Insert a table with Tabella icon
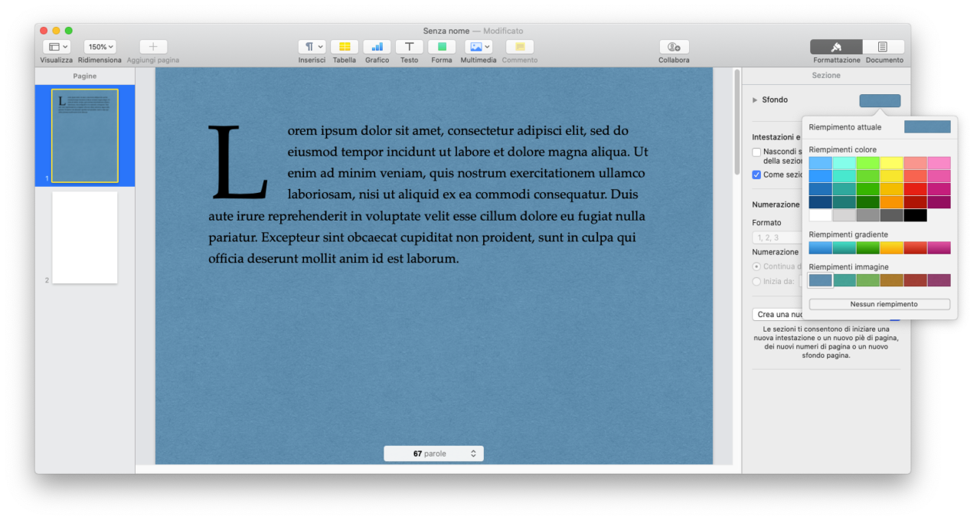Image resolution: width=980 pixels, height=520 pixels. [345, 47]
